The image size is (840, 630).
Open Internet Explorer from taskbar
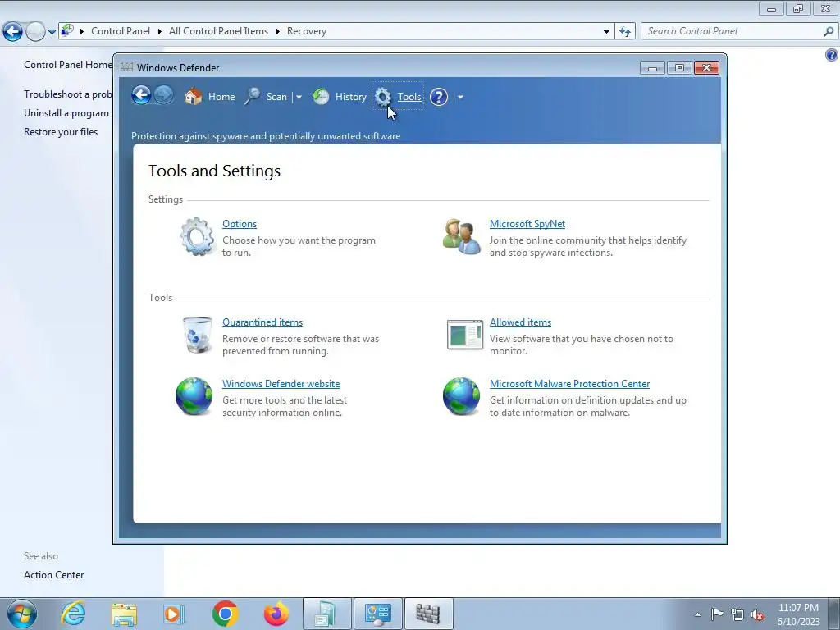click(x=73, y=614)
